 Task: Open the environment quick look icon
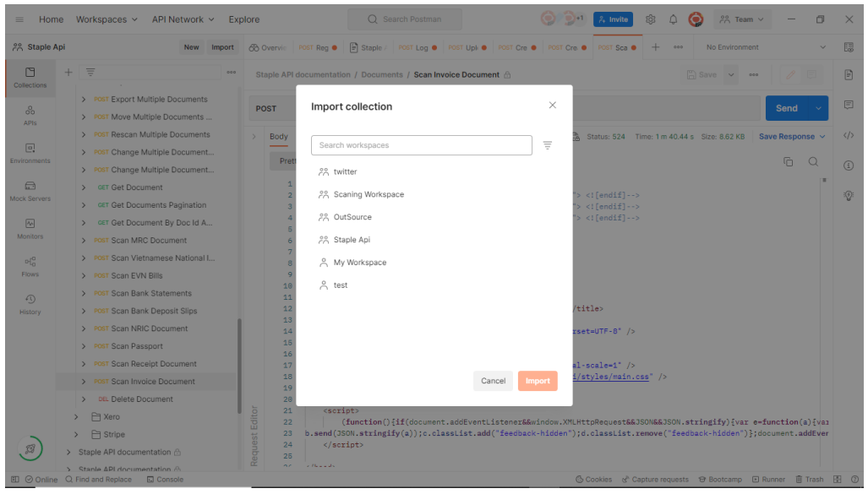pos(849,47)
